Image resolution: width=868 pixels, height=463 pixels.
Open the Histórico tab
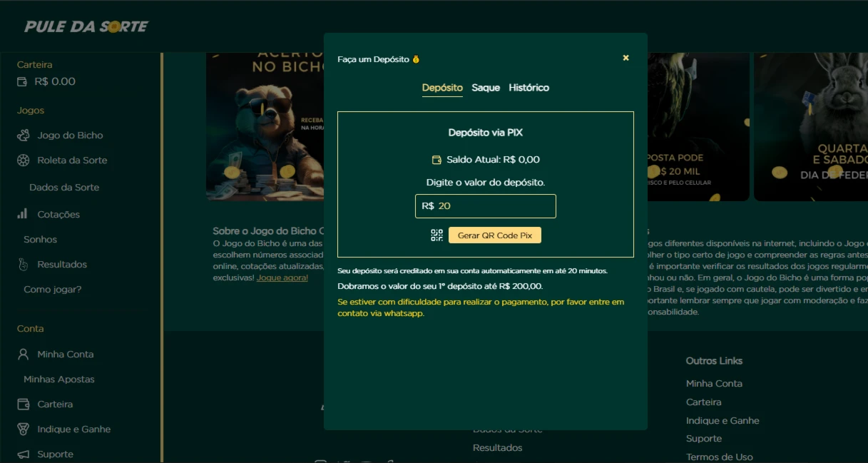coord(529,88)
